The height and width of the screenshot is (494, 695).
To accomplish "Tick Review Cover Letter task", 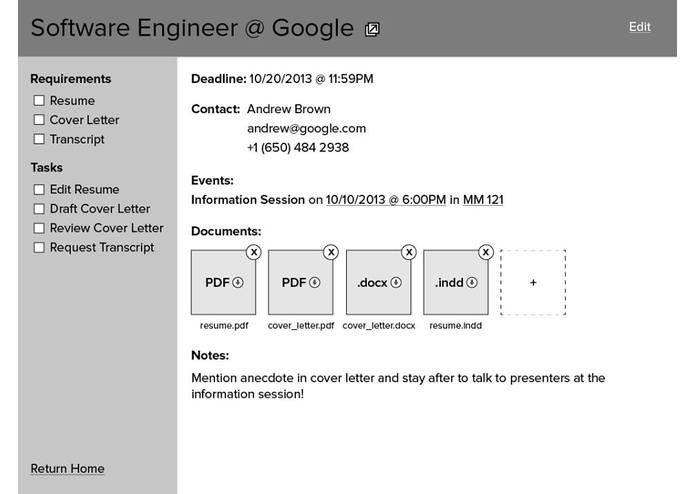I will coord(39,228).
